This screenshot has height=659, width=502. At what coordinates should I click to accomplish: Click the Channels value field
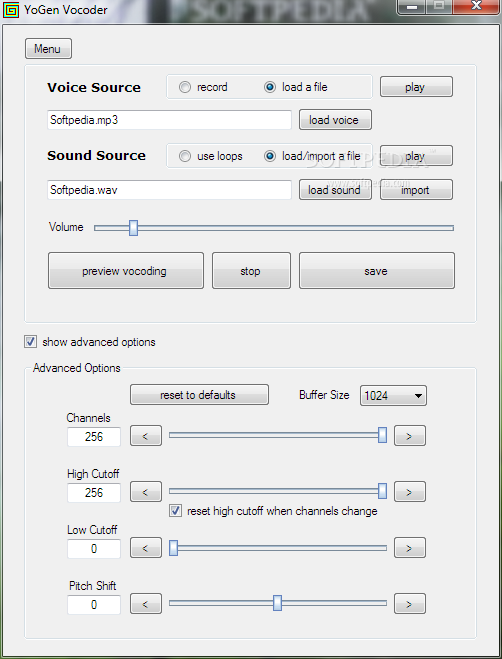[94, 437]
